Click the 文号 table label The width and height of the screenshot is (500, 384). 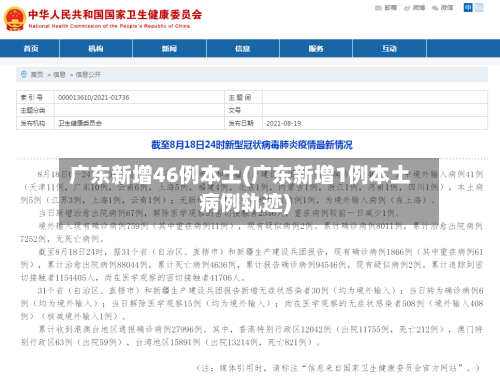(x=235, y=110)
